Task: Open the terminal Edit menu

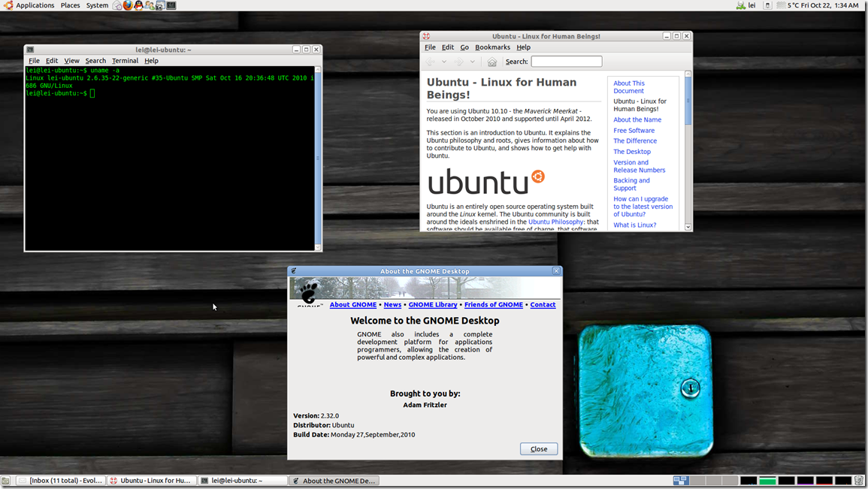Action: (x=52, y=61)
